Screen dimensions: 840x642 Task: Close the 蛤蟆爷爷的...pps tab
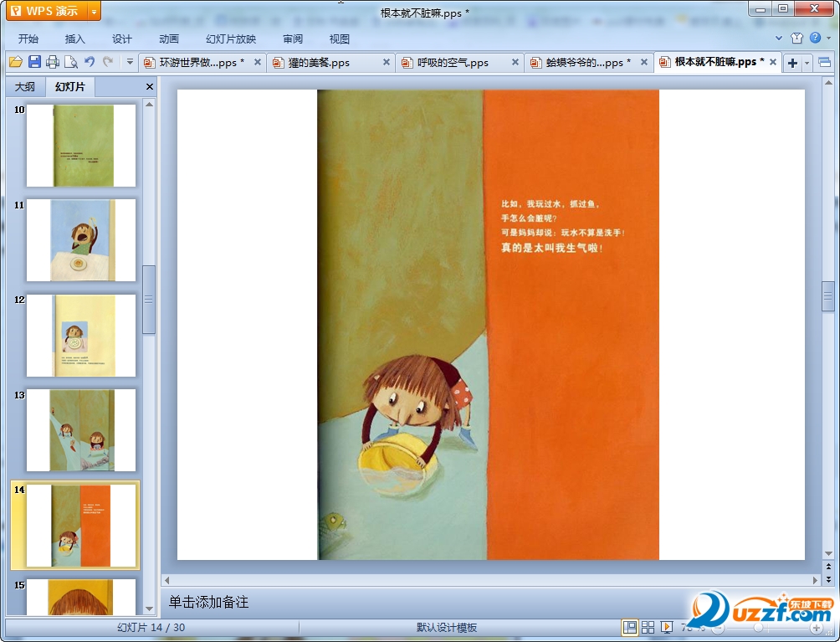point(644,62)
